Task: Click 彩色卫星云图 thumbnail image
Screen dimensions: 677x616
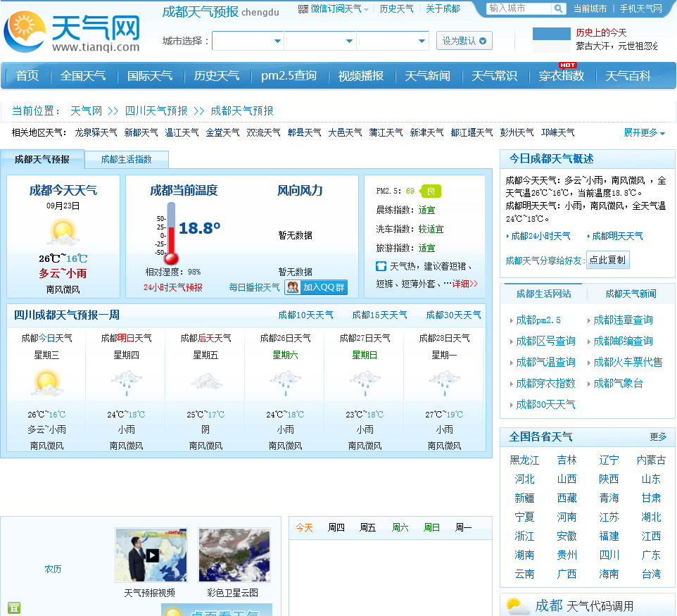Action: tap(234, 555)
